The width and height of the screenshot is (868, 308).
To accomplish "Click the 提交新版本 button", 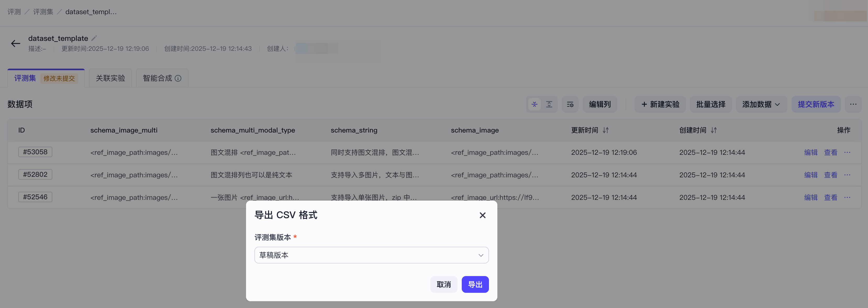I will [x=816, y=104].
